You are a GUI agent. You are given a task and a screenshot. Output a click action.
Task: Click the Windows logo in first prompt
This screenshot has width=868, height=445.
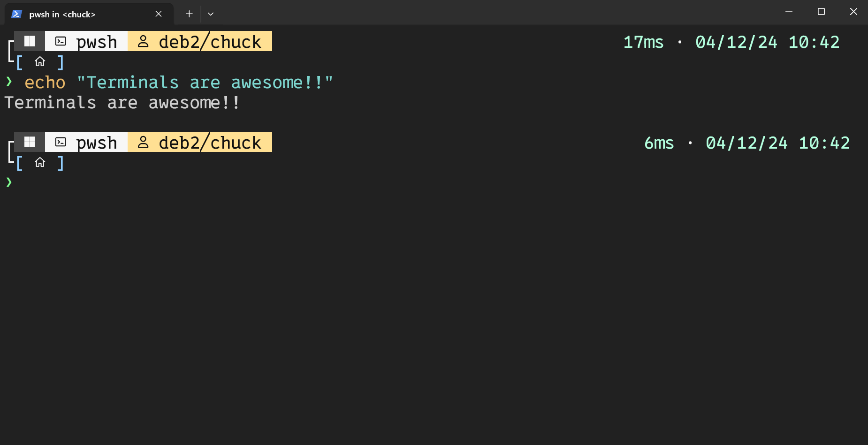[x=30, y=41]
